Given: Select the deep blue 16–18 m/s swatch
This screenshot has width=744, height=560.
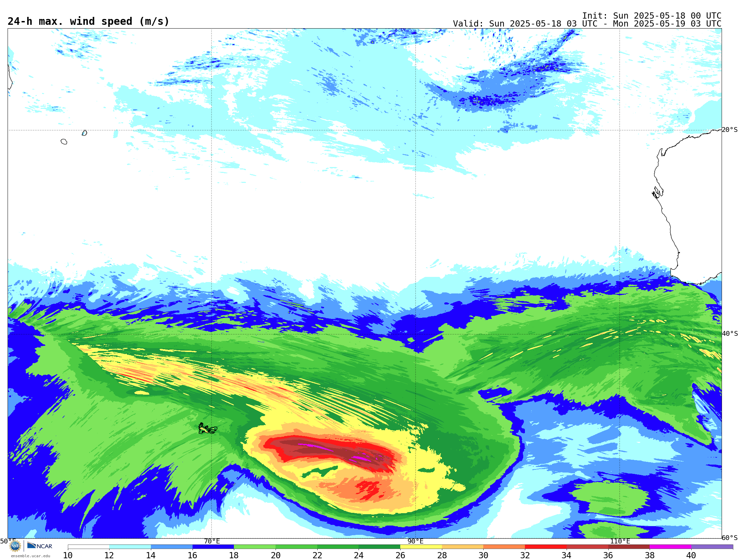Looking at the screenshot, I should click(x=213, y=547).
